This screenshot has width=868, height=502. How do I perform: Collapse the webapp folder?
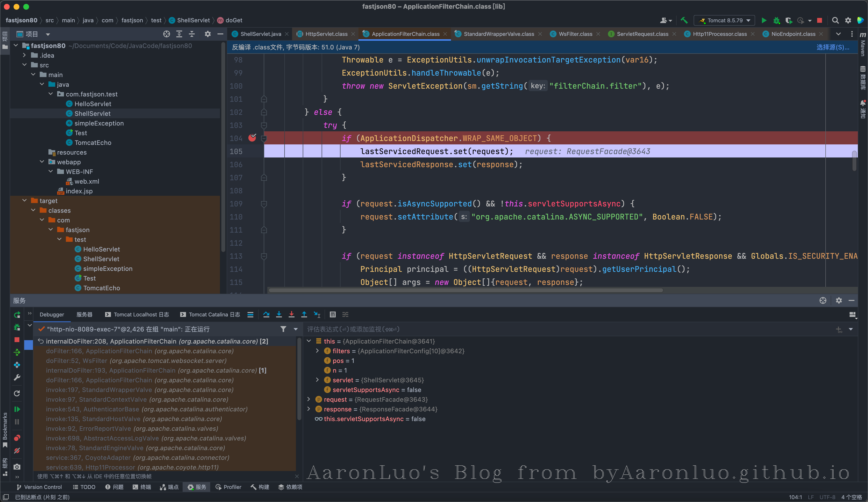[42, 162]
